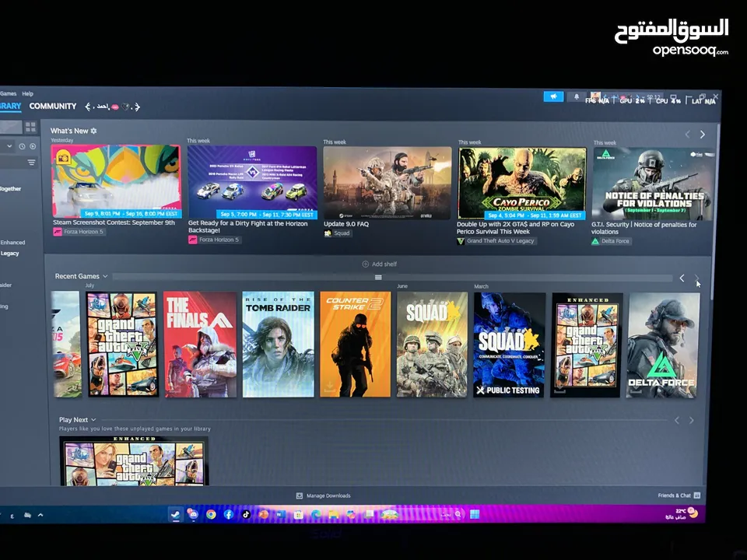Switch library to grid collections view icon

coord(31,127)
